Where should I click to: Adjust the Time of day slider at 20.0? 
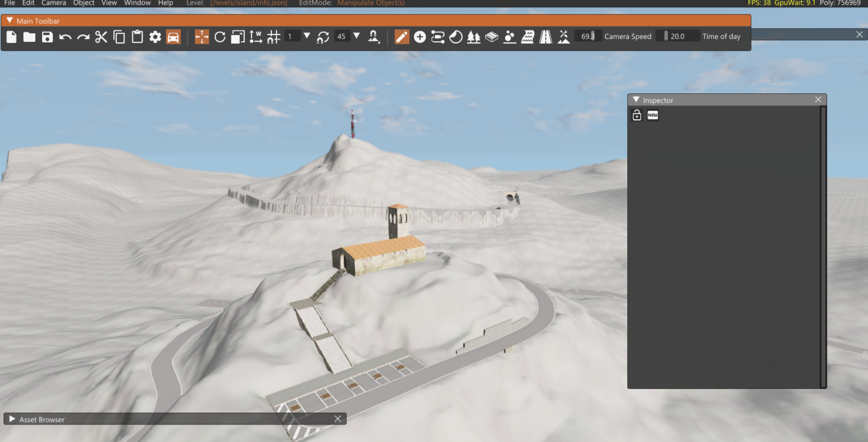pyautogui.click(x=677, y=36)
